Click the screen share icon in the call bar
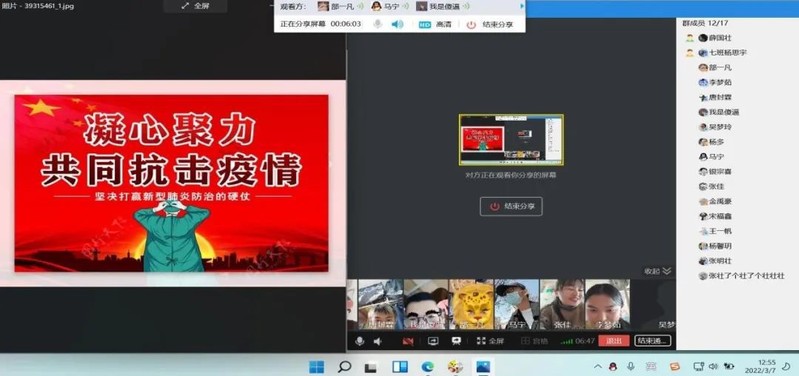Image resolution: width=799 pixels, height=376 pixels. pyautogui.click(x=433, y=341)
